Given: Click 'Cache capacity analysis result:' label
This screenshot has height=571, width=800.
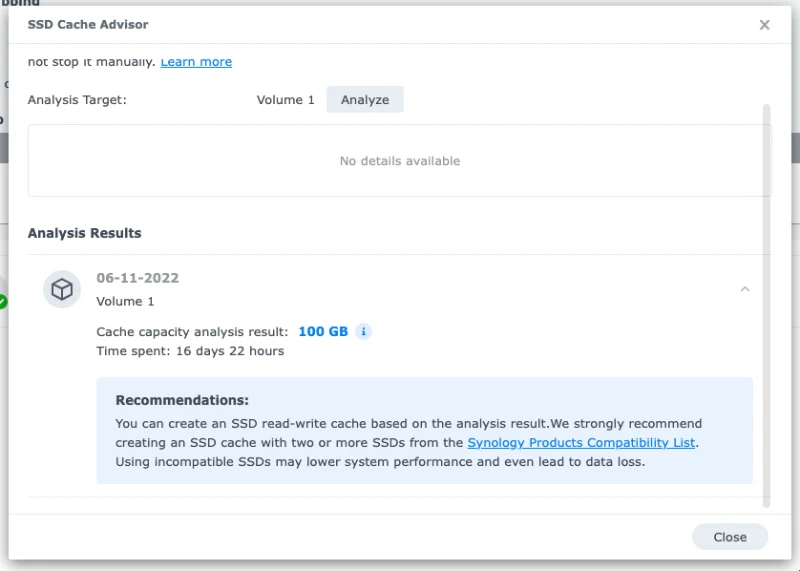Looking at the screenshot, I should tap(192, 332).
